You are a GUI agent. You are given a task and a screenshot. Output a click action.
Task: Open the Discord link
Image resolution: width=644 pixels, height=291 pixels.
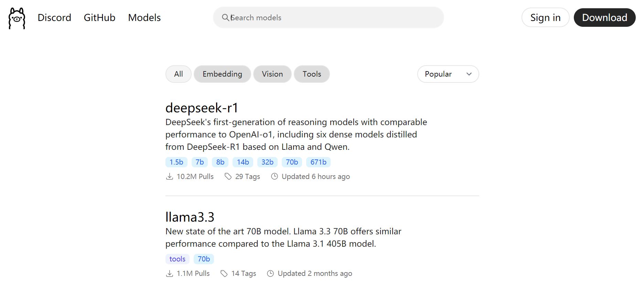coord(54,18)
